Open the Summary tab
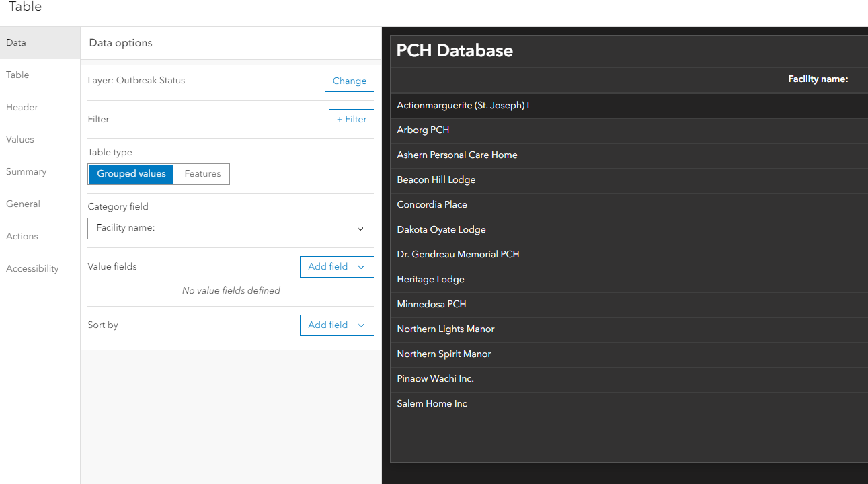 [40, 171]
